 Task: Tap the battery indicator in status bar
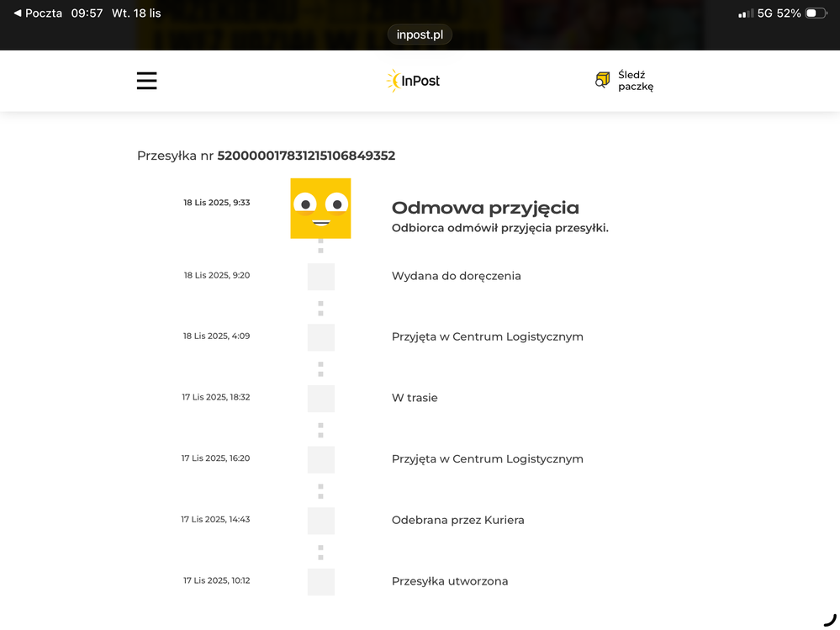(816, 13)
